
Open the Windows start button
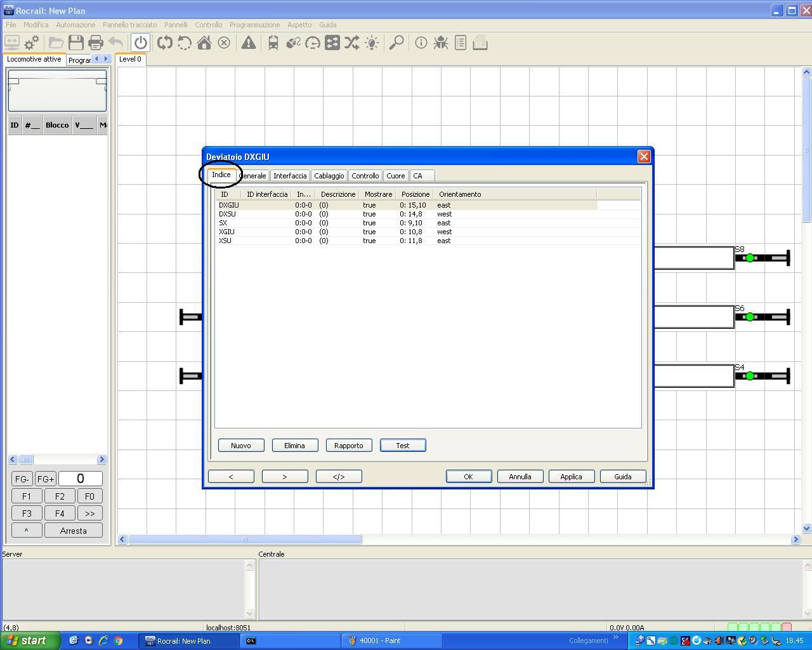[x=30, y=640]
